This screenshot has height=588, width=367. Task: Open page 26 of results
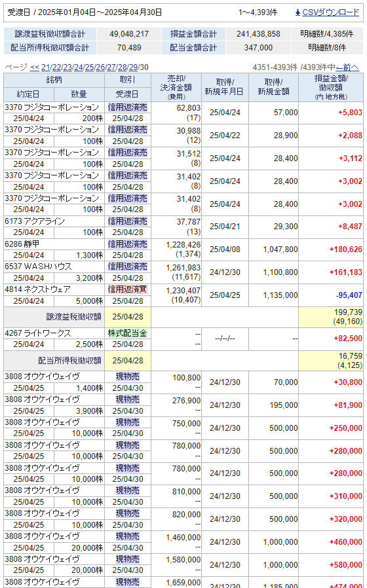[100, 67]
